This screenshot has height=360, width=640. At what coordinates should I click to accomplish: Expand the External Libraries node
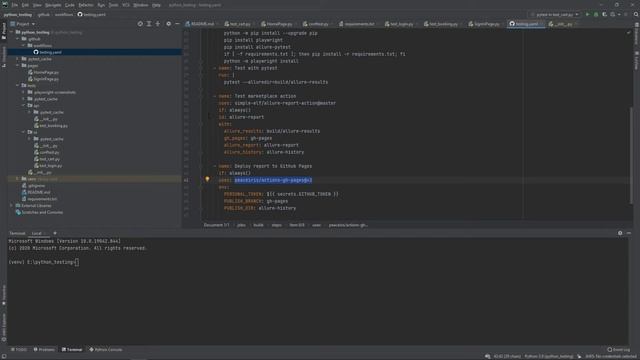tap(11, 206)
